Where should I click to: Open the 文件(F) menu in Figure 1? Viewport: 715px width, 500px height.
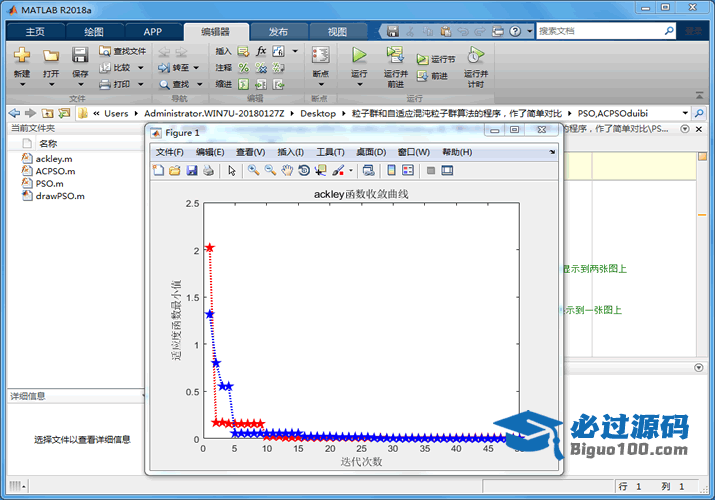[x=170, y=152]
